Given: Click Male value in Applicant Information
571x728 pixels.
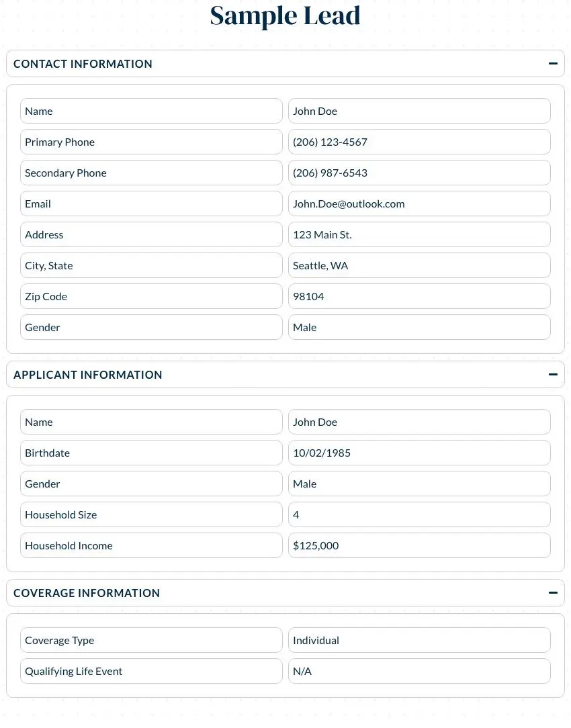Looking at the screenshot, I should tap(419, 484).
